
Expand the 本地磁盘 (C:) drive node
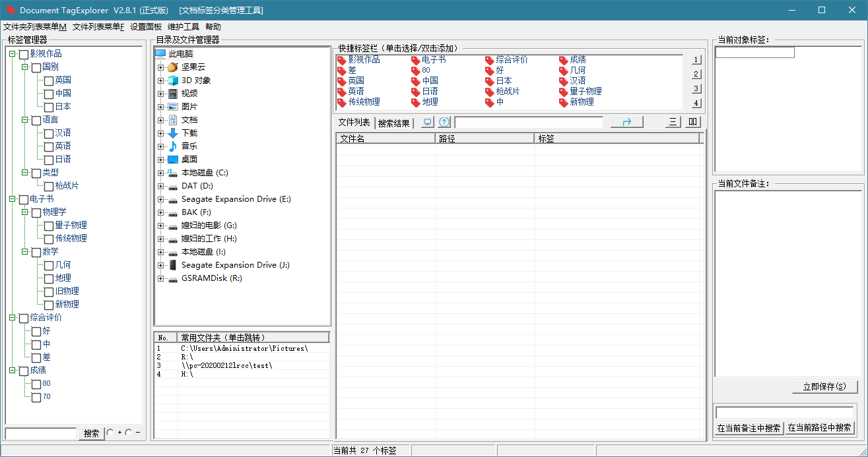coord(160,173)
